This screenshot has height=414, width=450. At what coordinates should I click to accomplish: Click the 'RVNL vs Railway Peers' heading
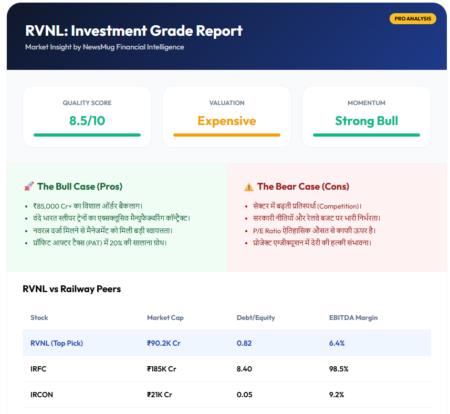(x=72, y=289)
